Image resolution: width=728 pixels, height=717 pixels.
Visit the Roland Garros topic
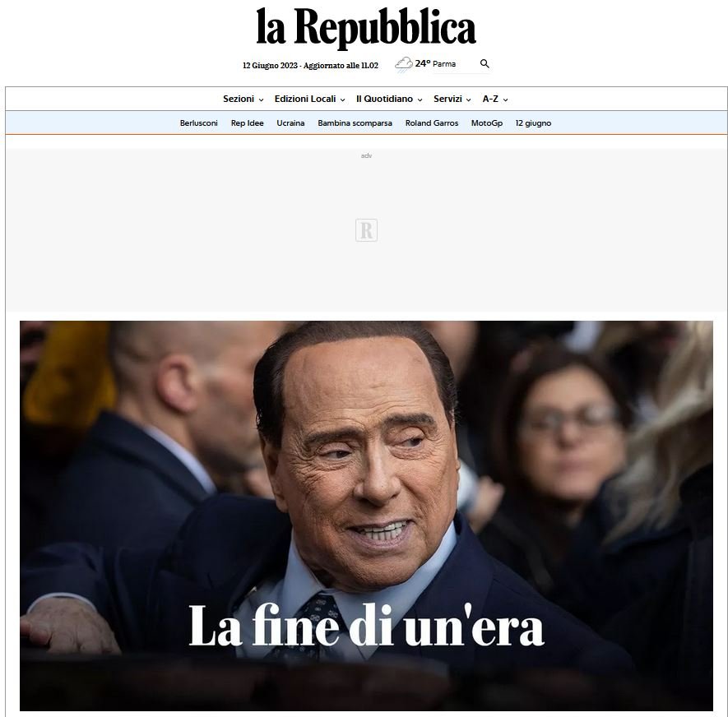432,123
